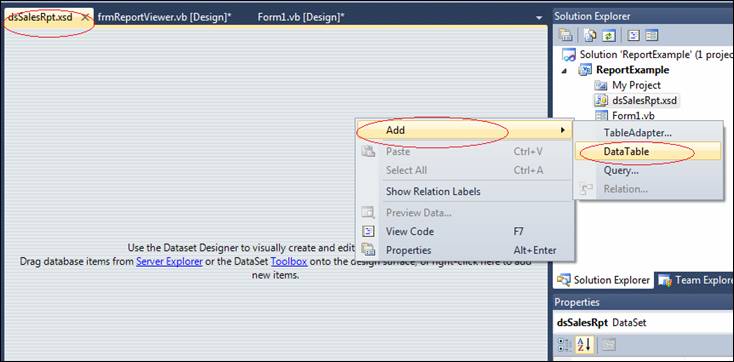Click the Preview Data icon in context menu
734x362 pixels.
pyautogui.click(x=369, y=213)
